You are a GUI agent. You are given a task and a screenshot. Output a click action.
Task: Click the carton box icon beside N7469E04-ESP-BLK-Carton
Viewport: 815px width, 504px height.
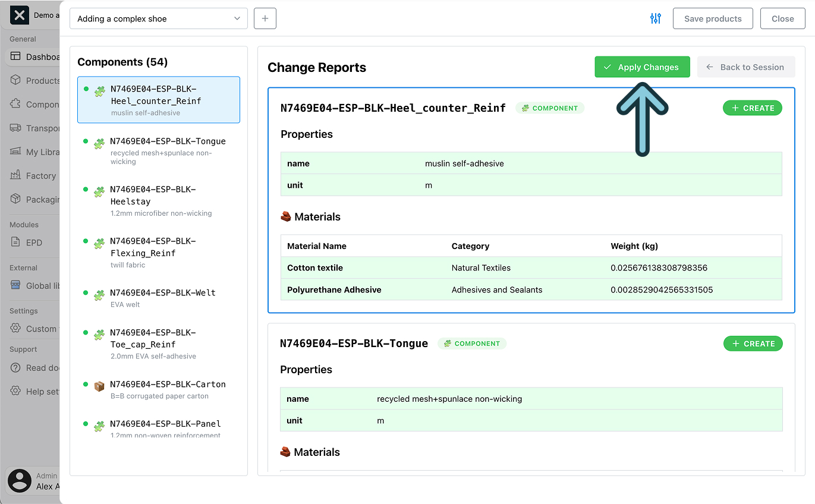[x=99, y=386]
